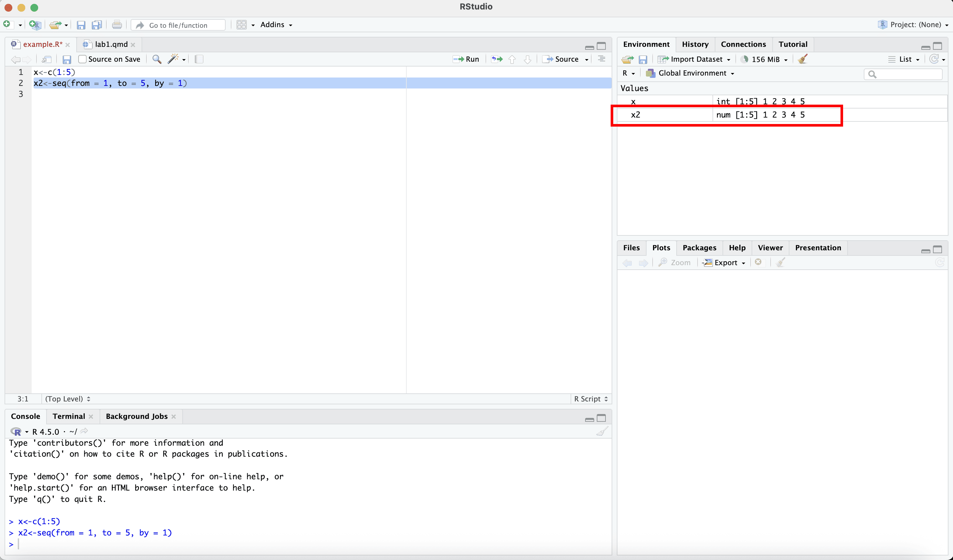The image size is (953, 560).
Task: Open the lab1.qmd editor tab
Action: [x=111, y=44]
